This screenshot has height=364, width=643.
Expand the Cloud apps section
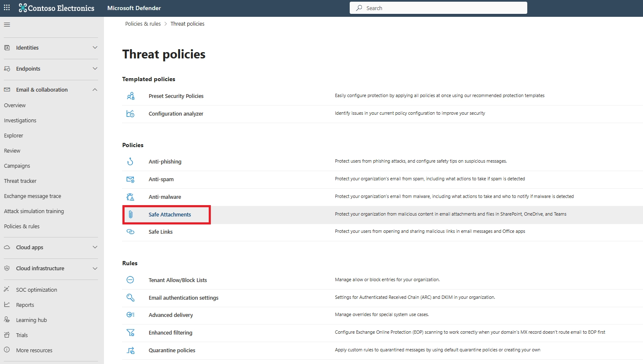pos(95,247)
